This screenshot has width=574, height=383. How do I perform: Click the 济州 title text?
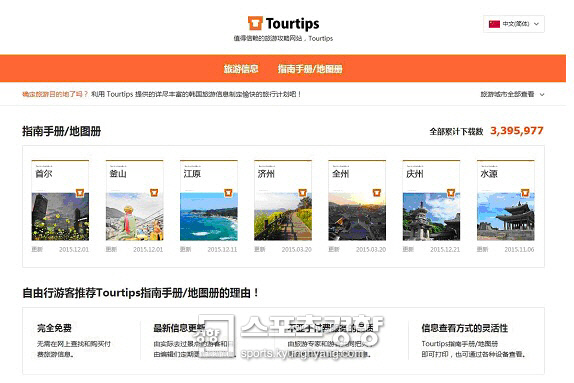266,174
